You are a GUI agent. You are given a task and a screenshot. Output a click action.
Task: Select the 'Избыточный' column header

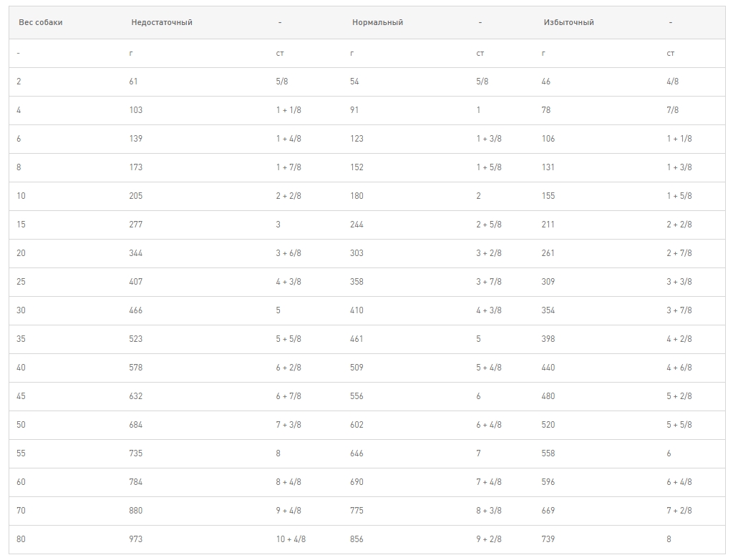pos(569,22)
